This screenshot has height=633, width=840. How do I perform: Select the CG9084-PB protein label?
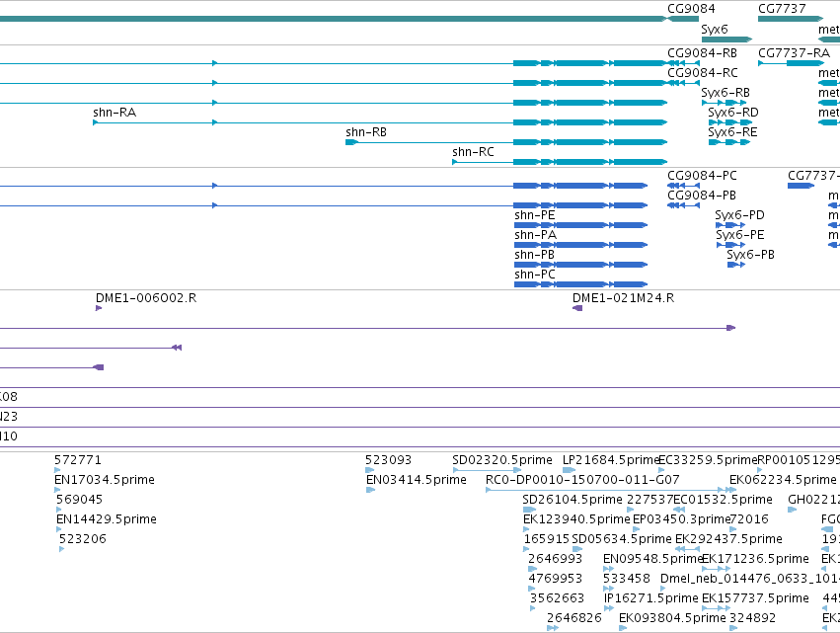(x=702, y=196)
